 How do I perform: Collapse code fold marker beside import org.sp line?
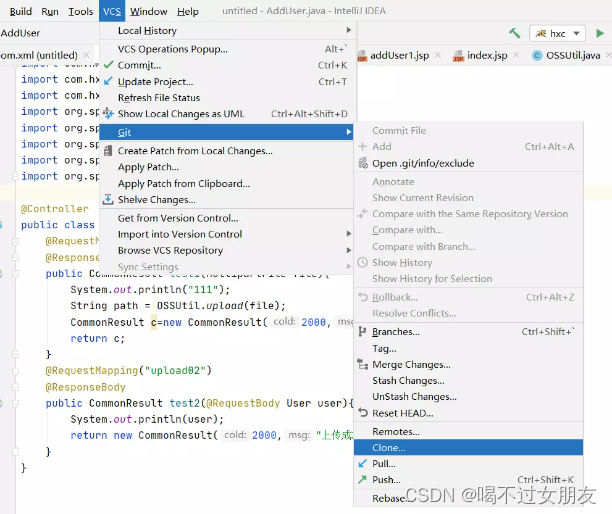(x=15, y=176)
